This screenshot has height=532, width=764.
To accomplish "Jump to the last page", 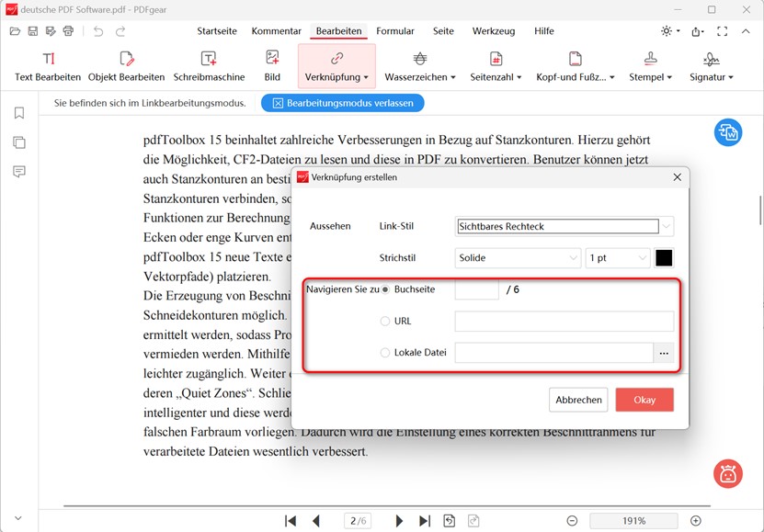I will pyautogui.click(x=425, y=521).
